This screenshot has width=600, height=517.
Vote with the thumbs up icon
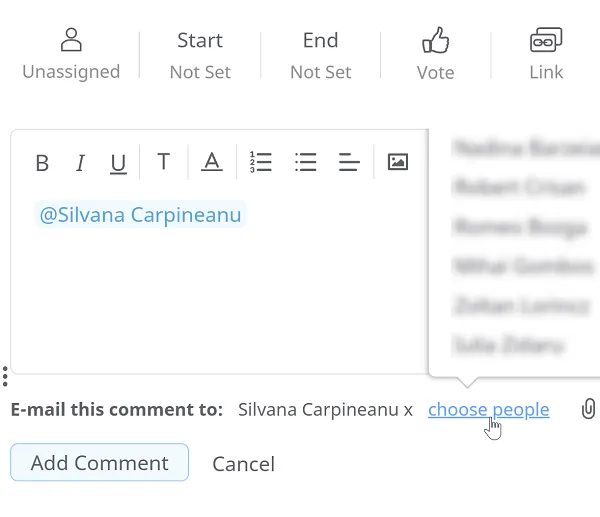[435, 54]
